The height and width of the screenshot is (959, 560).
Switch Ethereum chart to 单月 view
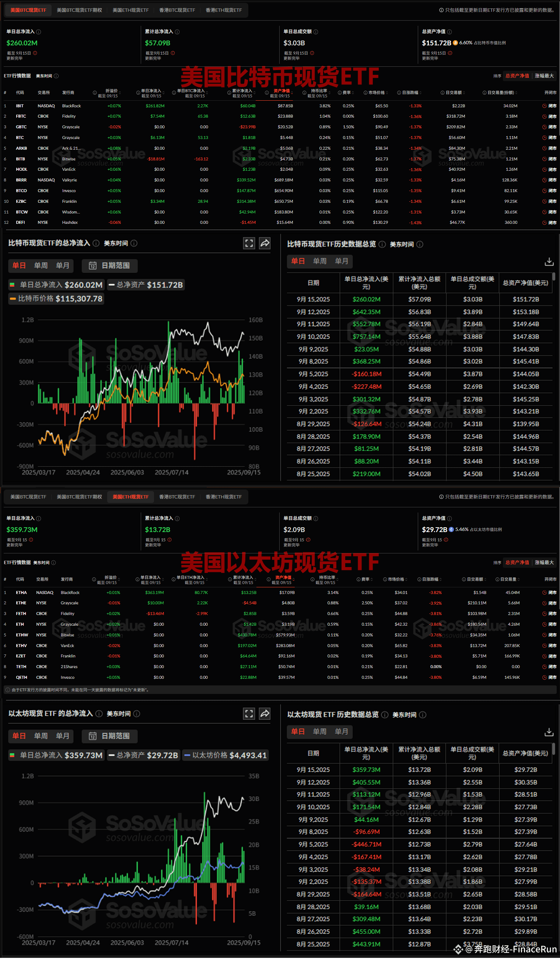pos(63,736)
